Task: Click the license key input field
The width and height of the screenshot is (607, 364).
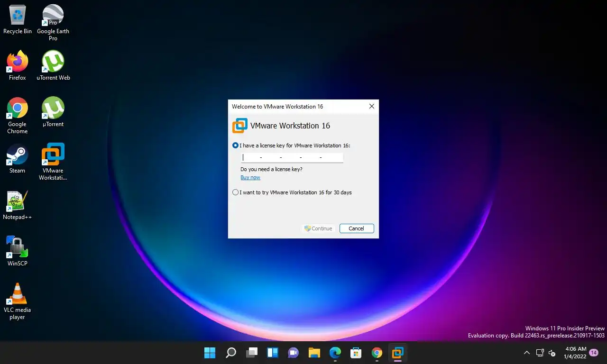Action: (292, 157)
